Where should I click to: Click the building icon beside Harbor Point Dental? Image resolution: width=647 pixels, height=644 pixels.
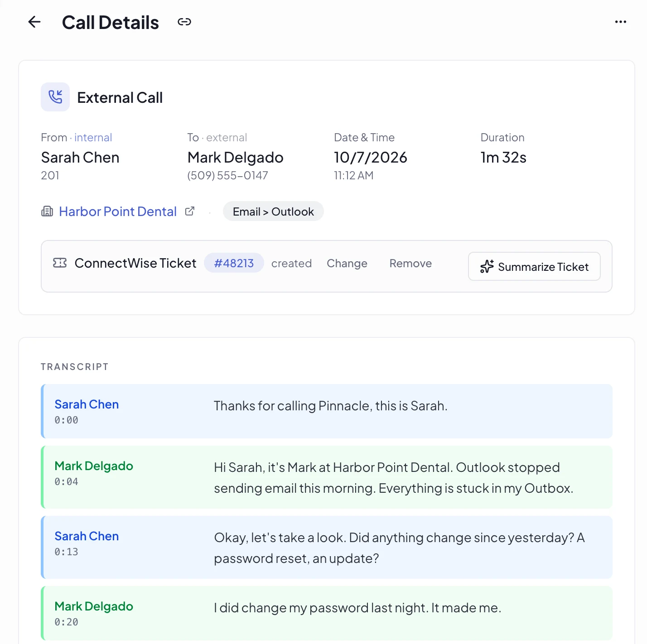[47, 211]
